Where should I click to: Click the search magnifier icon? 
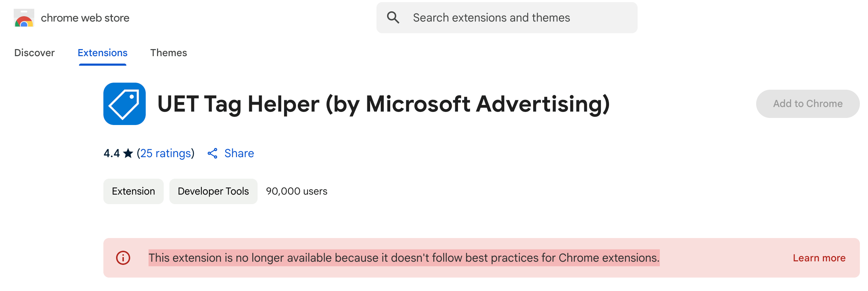tap(394, 17)
